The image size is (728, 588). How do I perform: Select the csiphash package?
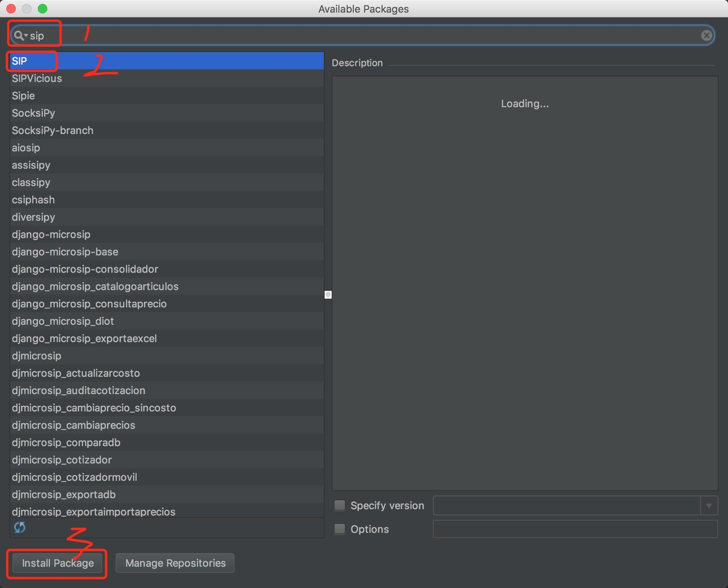pos(167,199)
